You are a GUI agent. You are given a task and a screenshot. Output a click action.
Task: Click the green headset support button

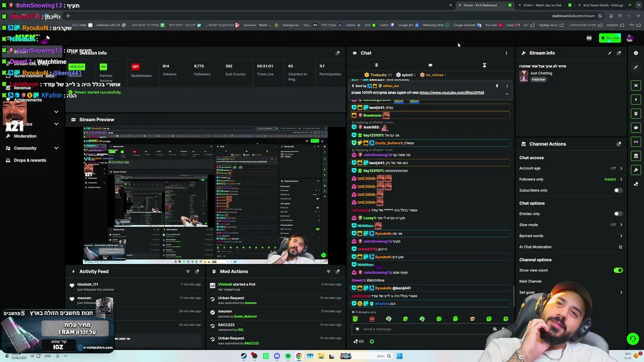633,339
